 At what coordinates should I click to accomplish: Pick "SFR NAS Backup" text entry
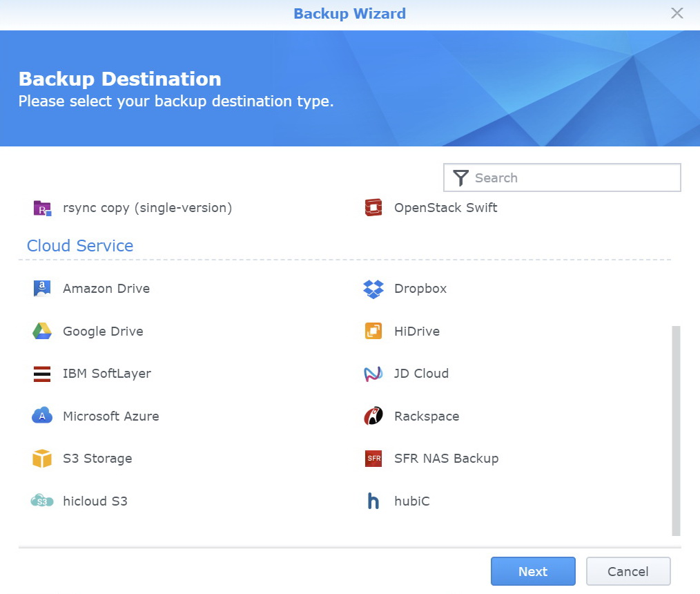tap(447, 459)
